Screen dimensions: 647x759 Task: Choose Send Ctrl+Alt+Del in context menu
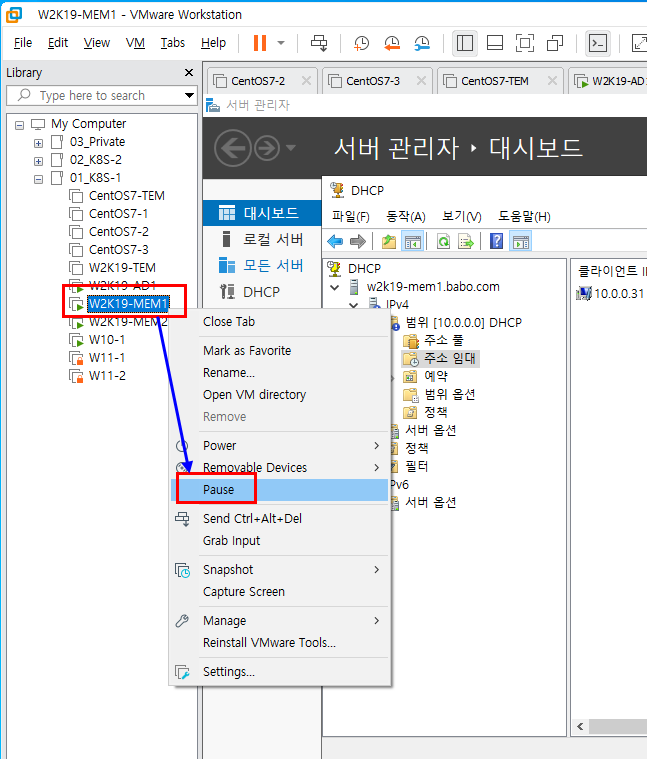click(280, 518)
